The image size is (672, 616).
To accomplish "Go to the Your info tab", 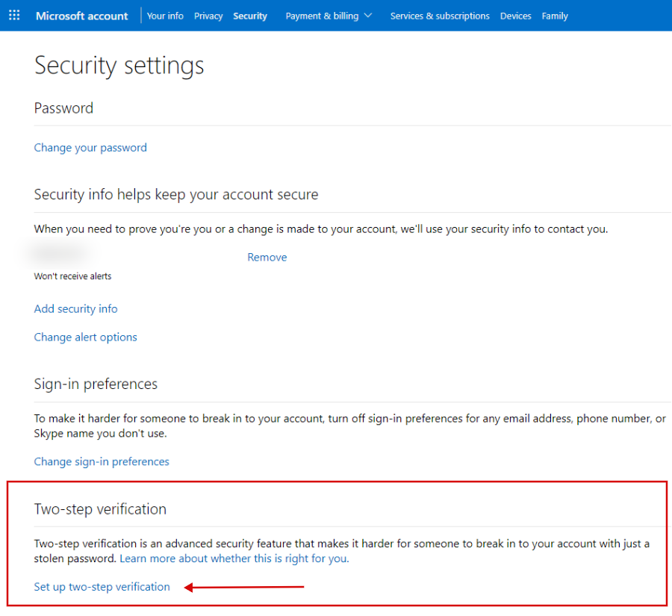I will pos(165,16).
